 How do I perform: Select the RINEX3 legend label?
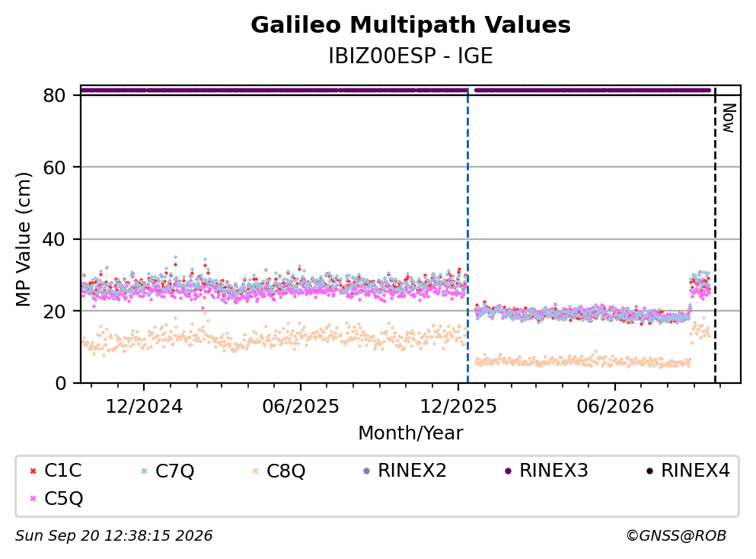coord(553,470)
